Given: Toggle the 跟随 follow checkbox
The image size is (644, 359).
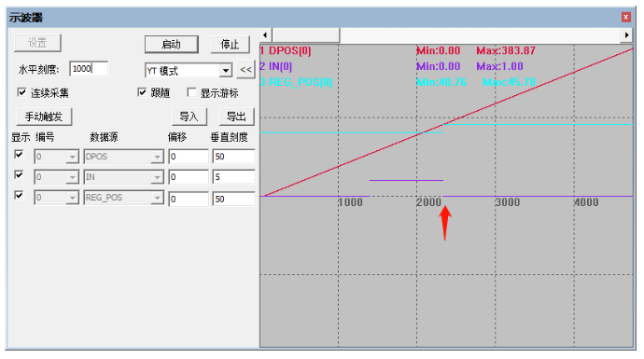Looking at the screenshot, I should pyautogui.click(x=142, y=92).
